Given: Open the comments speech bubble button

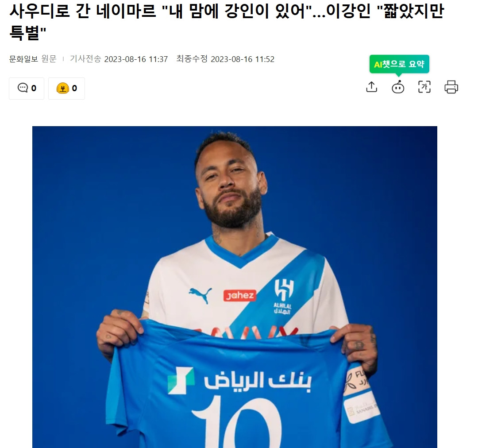Looking at the screenshot, I should [27, 89].
